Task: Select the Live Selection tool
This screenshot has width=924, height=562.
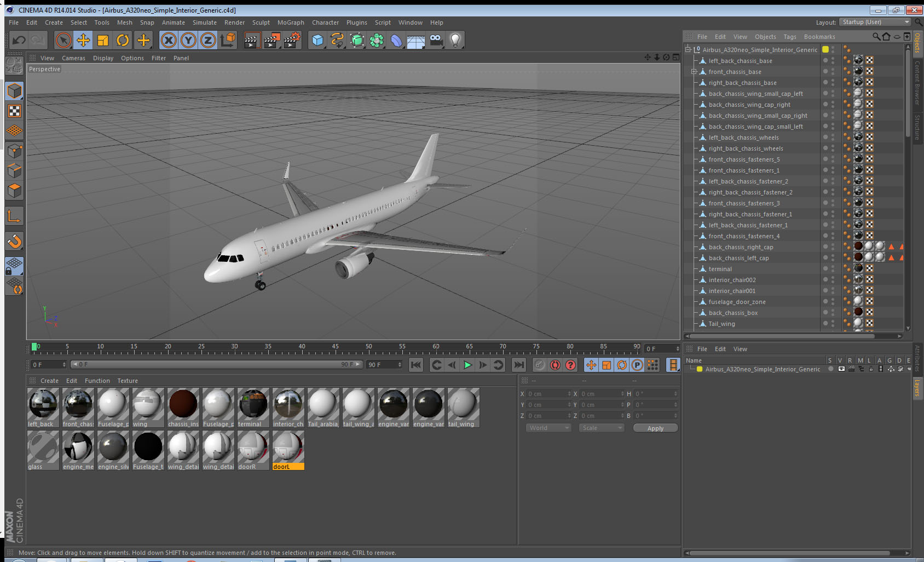Action: pyautogui.click(x=63, y=40)
